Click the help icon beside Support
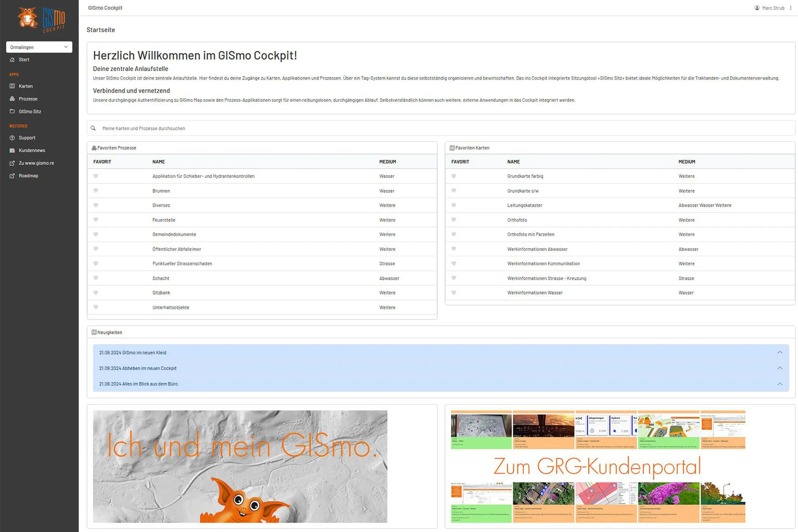The width and height of the screenshot is (798, 532). [x=12, y=138]
